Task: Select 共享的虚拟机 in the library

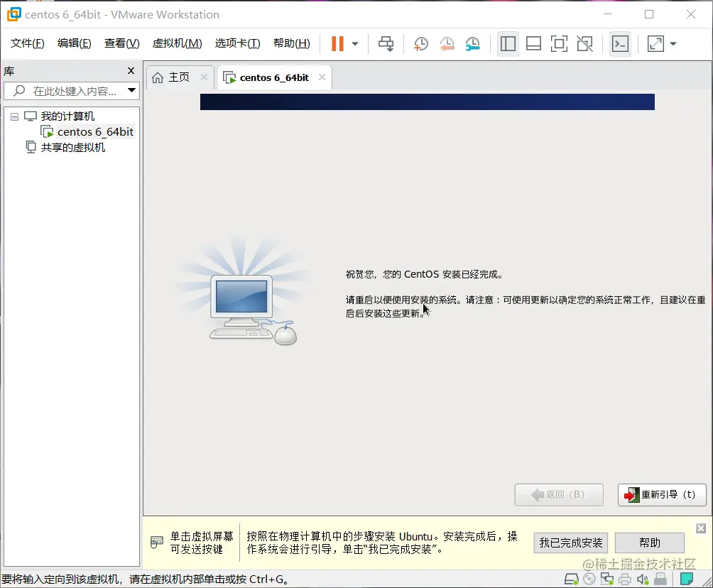Action: pos(73,147)
